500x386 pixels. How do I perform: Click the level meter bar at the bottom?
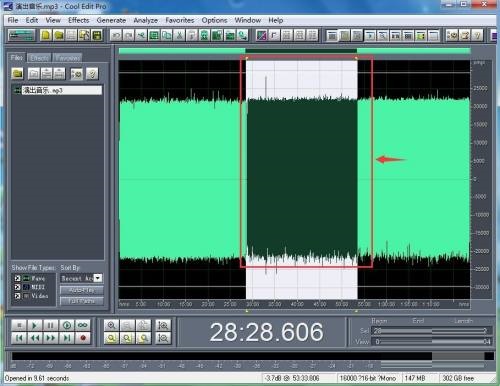click(253, 356)
